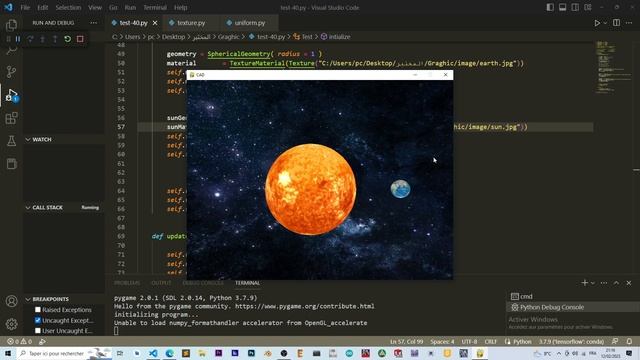The width and height of the screenshot is (640, 360).
Task: Click errors and warnings count in the status bar
Action: pos(19,341)
